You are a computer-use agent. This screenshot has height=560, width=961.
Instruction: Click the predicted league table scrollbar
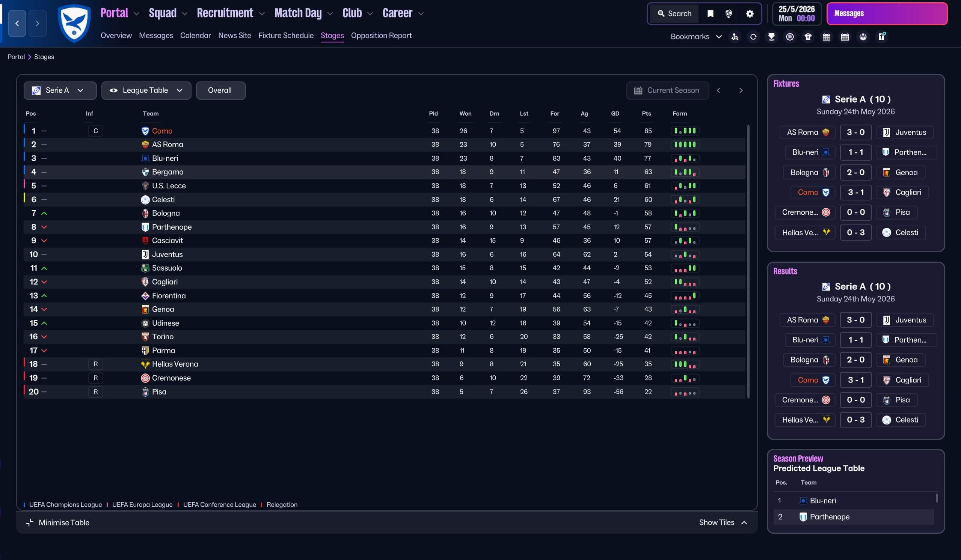[x=937, y=498]
